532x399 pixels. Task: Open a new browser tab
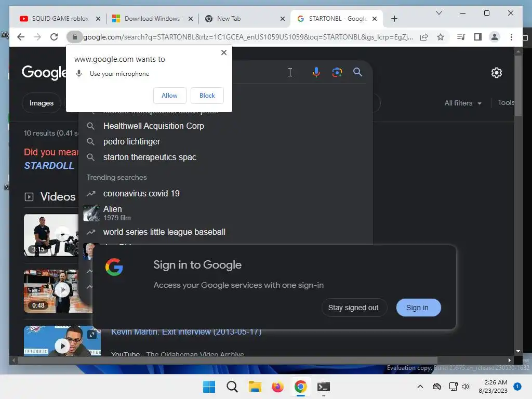394,19
